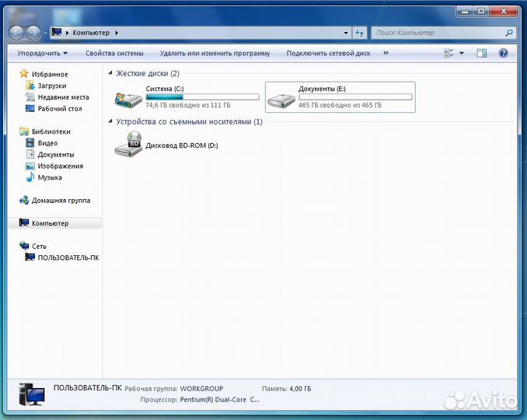Viewport: 527px width, 420px height.
Task: Show more toolbar commands with chevron
Action: point(386,53)
